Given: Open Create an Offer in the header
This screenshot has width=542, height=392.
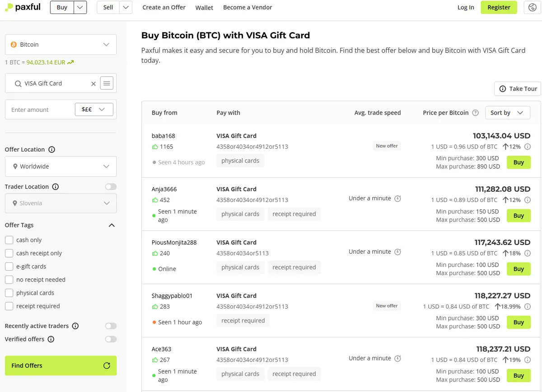Looking at the screenshot, I should 164,7.
